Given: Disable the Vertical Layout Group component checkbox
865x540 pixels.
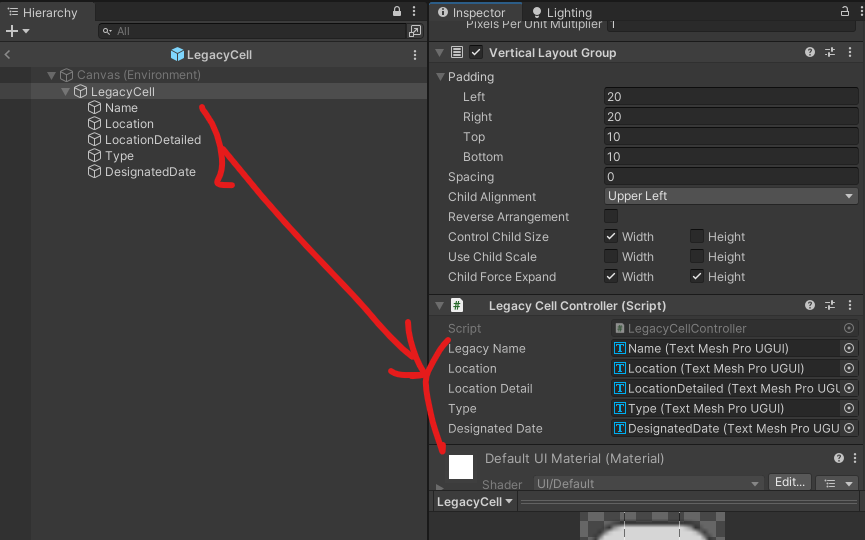Looking at the screenshot, I should coord(476,52).
